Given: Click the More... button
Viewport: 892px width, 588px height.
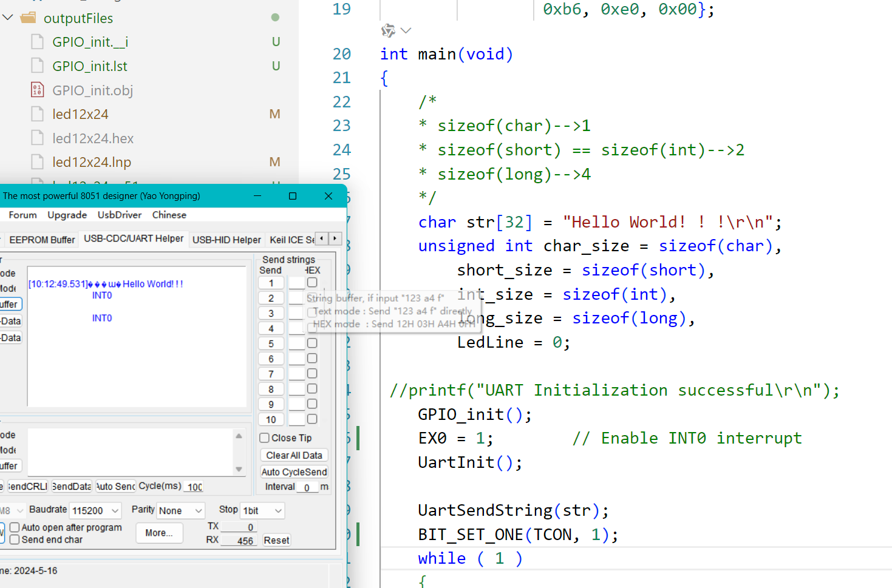Looking at the screenshot, I should (x=159, y=533).
